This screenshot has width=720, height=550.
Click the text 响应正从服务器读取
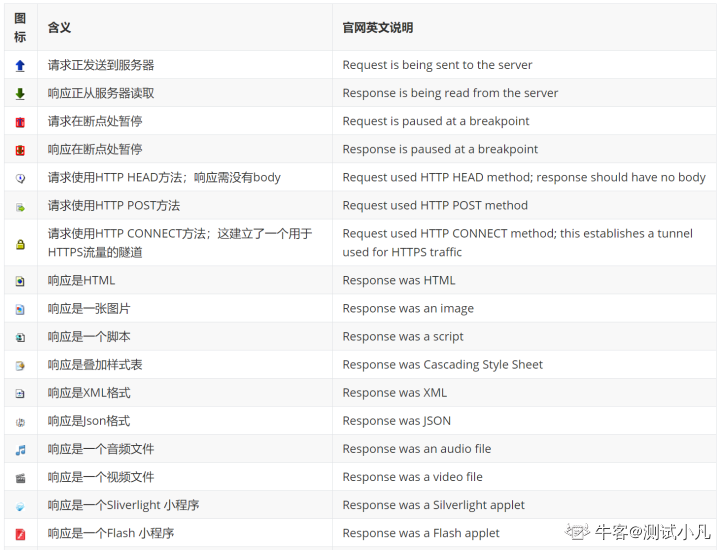pyautogui.click(x=101, y=93)
